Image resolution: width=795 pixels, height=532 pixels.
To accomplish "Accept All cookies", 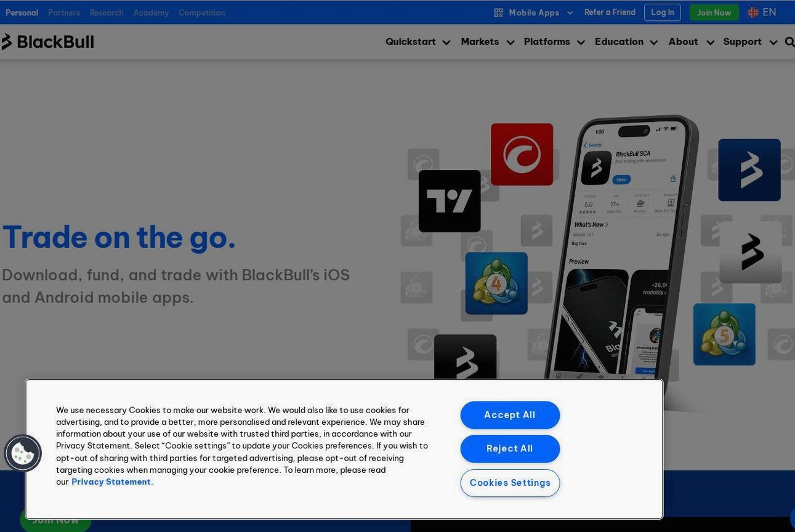I will (x=510, y=415).
